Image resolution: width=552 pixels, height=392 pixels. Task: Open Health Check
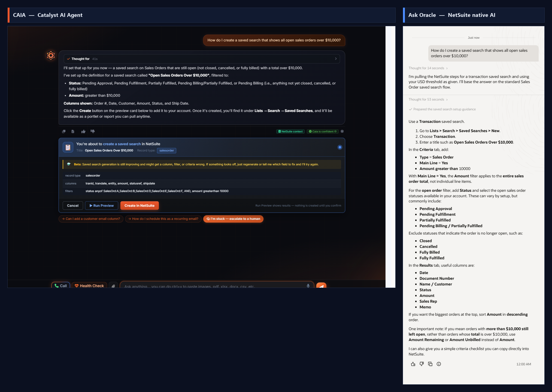(x=89, y=285)
